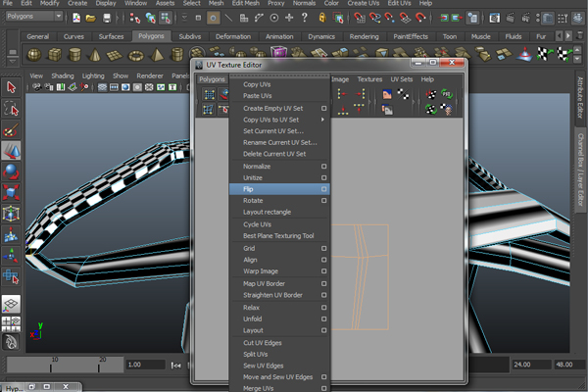This screenshot has height=392, width=588.
Task: Create a polygon torus from shelf
Action: click(x=136, y=55)
